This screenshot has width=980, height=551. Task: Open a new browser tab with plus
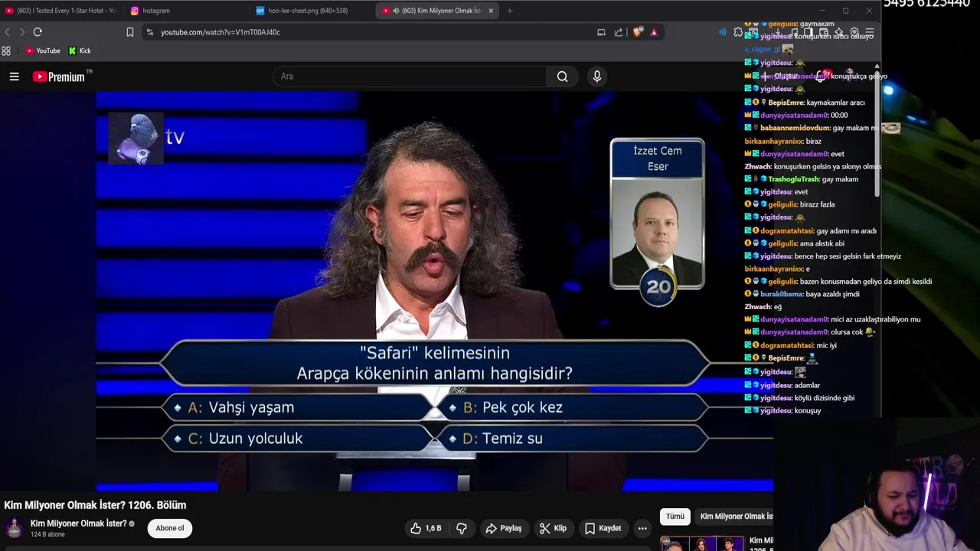tap(510, 11)
